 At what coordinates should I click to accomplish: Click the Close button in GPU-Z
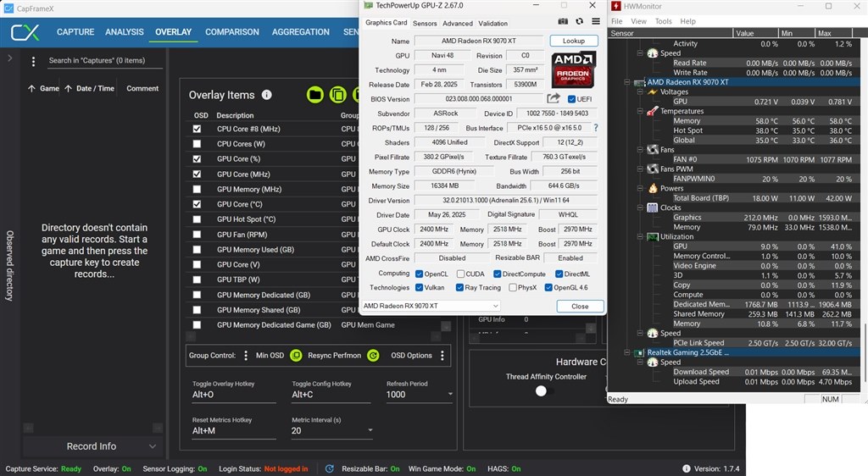[x=580, y=307]
